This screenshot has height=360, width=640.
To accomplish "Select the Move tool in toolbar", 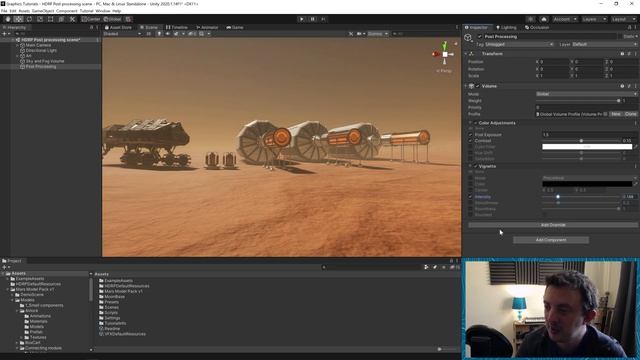I will coord(18,19).
